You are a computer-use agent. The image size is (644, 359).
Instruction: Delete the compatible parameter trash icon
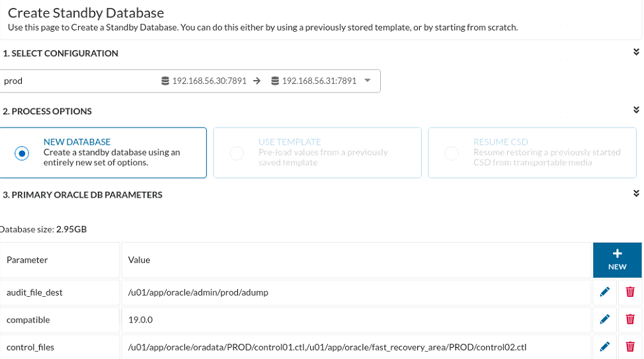coord(630,319)
